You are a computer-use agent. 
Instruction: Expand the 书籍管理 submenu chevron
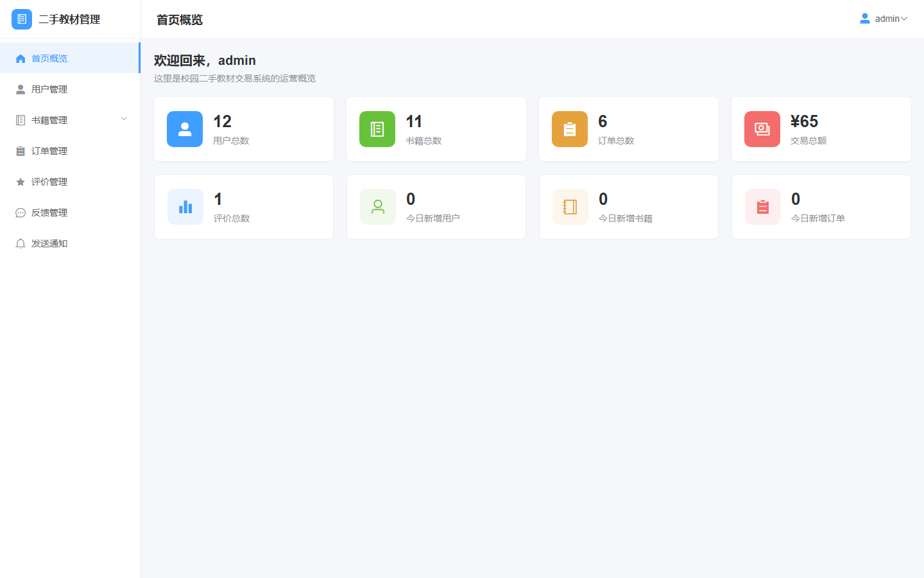point(124,119)
